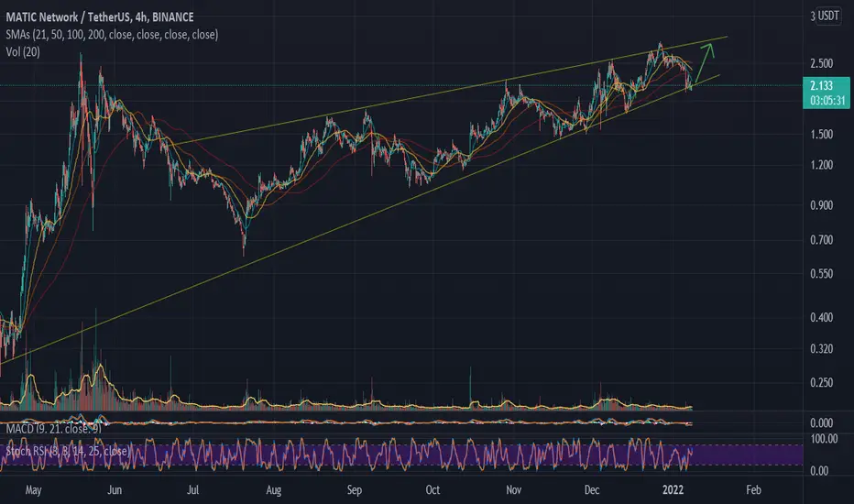The height and width of the screenshot is (504, 854).
Task: Click the Feb label on time axis
Action: (x=753, y=490)
